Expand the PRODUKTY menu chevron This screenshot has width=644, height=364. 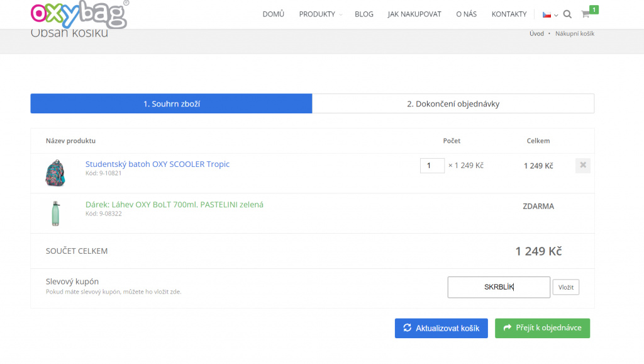340,15
